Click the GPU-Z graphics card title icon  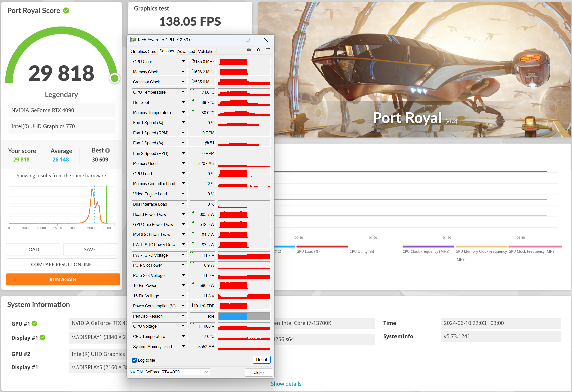point(133,40)
